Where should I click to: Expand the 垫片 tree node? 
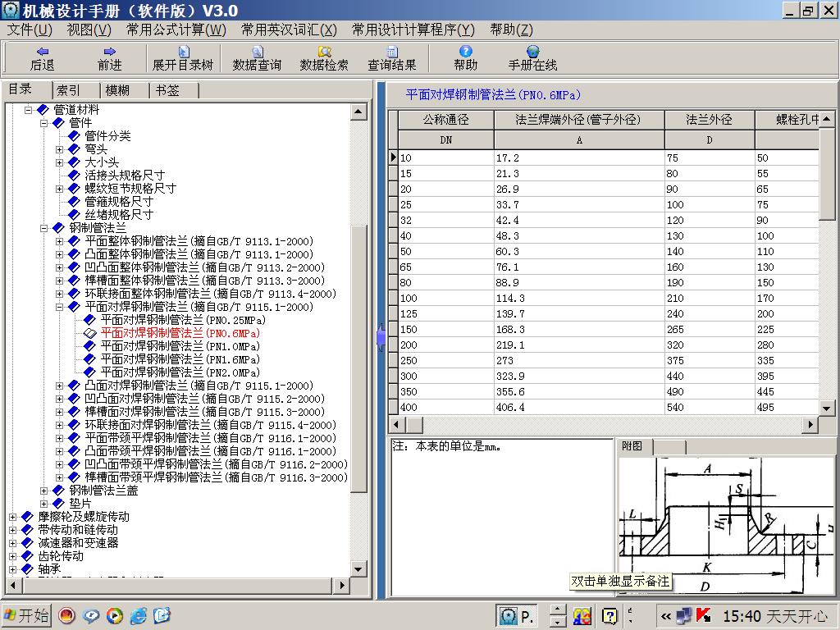coord(44,504)
